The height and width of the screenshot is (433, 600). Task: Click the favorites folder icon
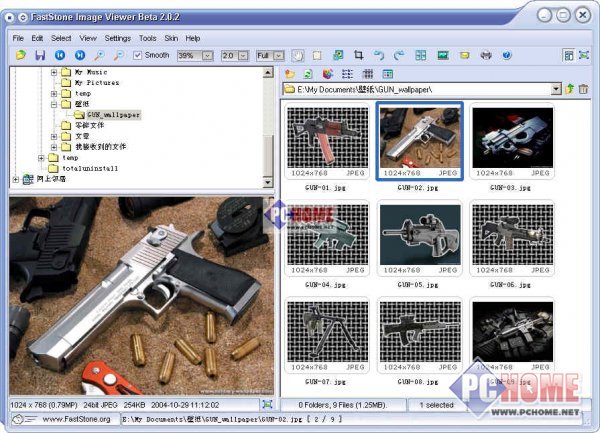coord(290,74)
